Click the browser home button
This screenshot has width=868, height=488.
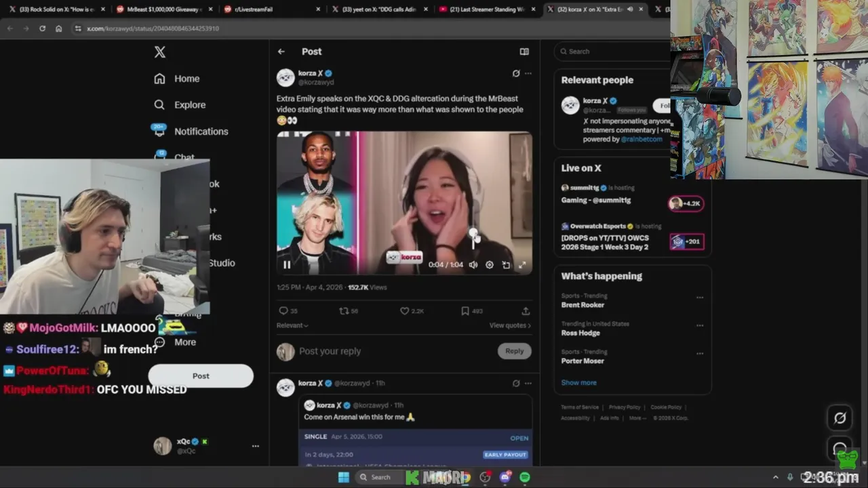point(59,28)
